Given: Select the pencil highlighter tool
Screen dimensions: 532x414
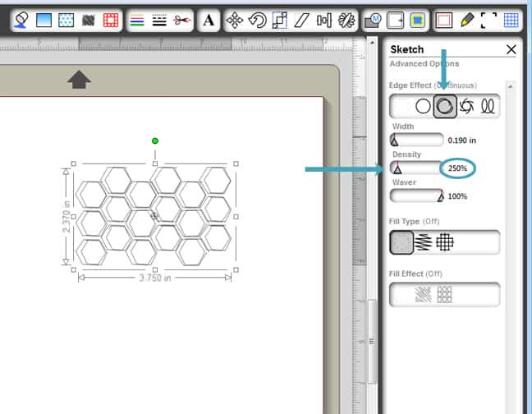Looking at the screenshot, I should [467, 20].
